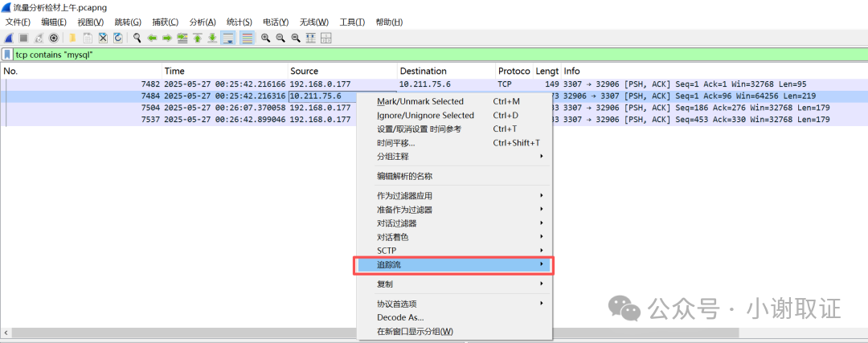Select 在新窗口显示分组(W) entry
The height and width of the screenshot is (343, 868).
(x=454, y=332)
